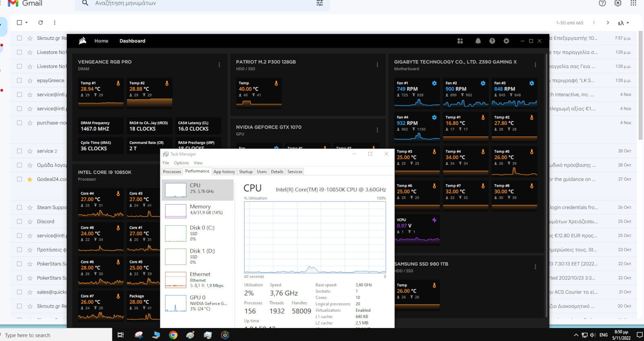Check the sales@quicks email checkbox

[x=19, y=292]
